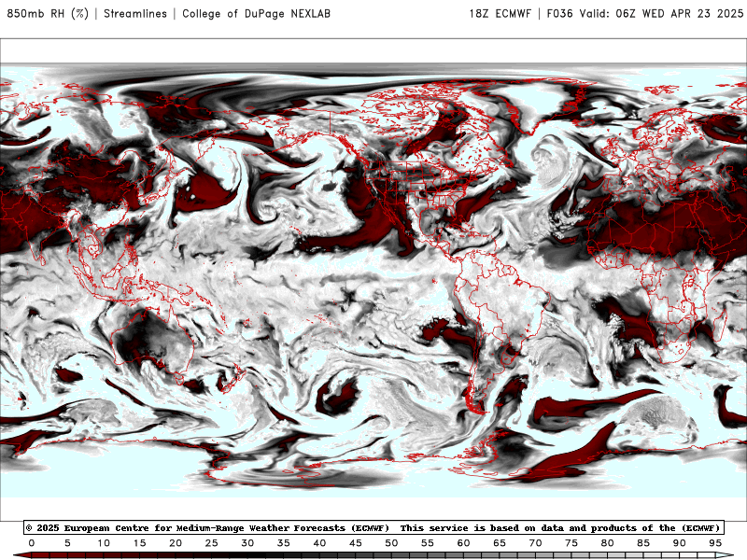Click the "50" label on the color scale
This screenshot has width=747, height=560.
[x=391, y=543]
